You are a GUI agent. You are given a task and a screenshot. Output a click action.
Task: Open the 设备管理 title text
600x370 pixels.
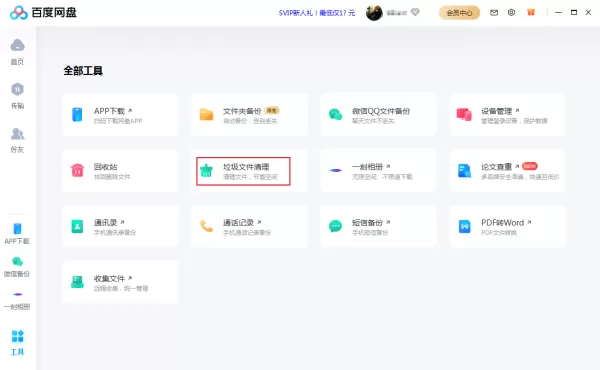496,111
